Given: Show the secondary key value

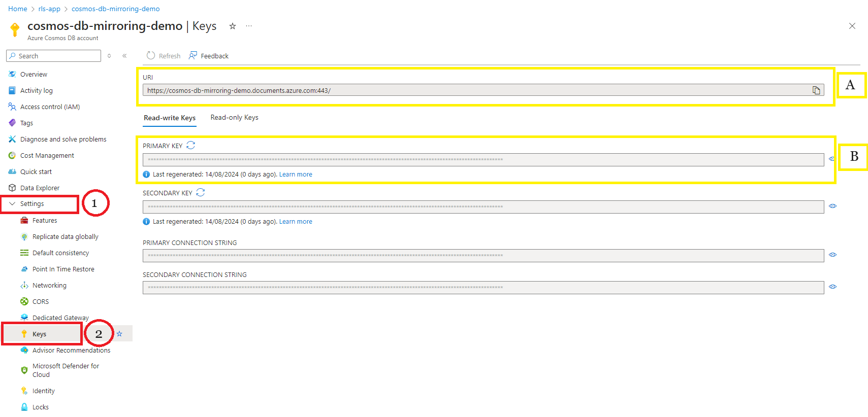Looking at the screenshot, I should [832, 206].
